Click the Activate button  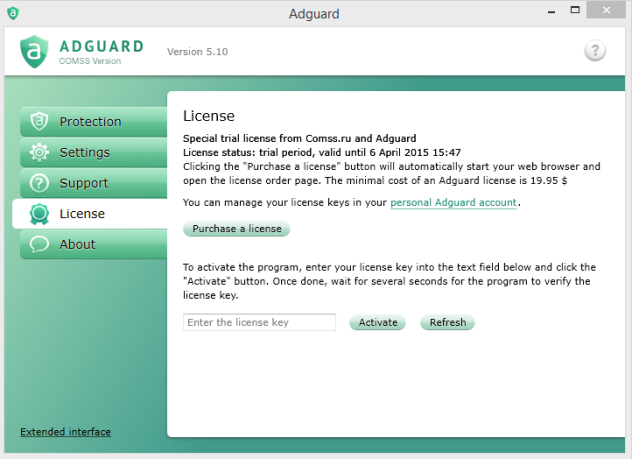(x=378, y=322)
